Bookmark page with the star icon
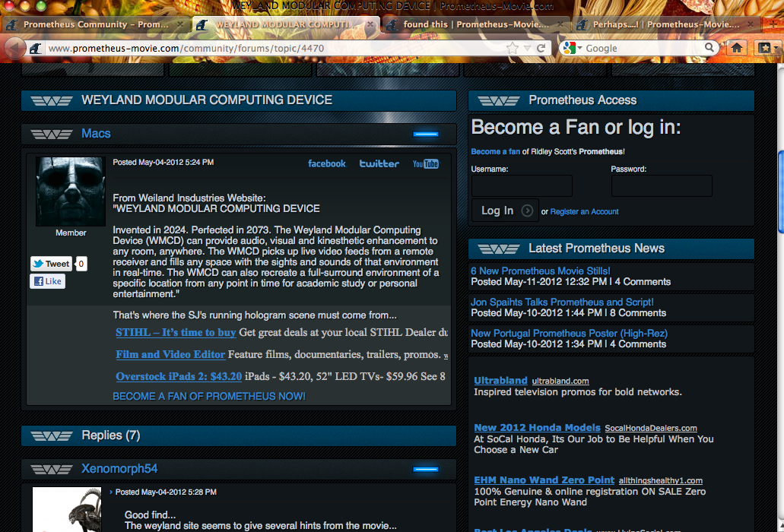 coord(513,48)
